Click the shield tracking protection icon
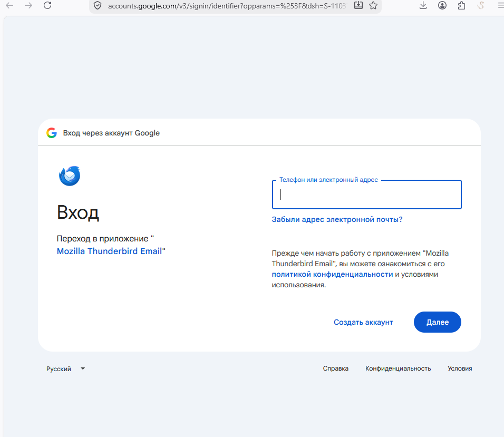Screen dimensions: 504x437 [98, 5]
